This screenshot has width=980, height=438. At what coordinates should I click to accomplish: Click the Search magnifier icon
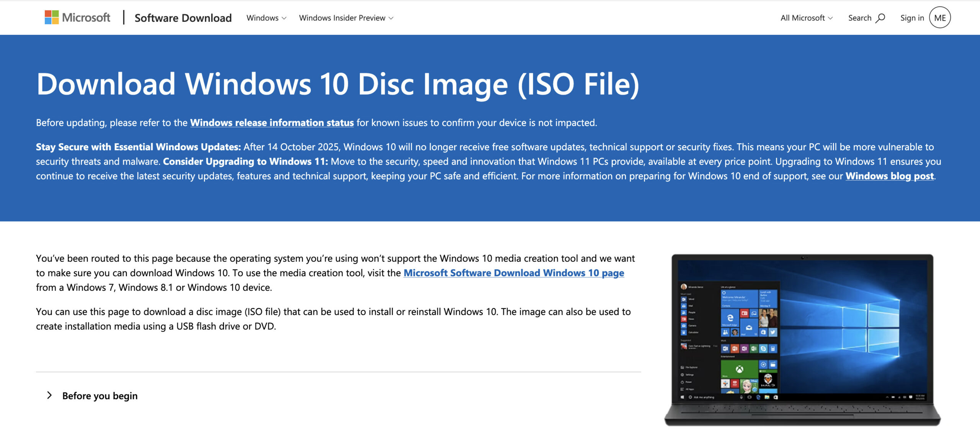(x=880, y=18)
